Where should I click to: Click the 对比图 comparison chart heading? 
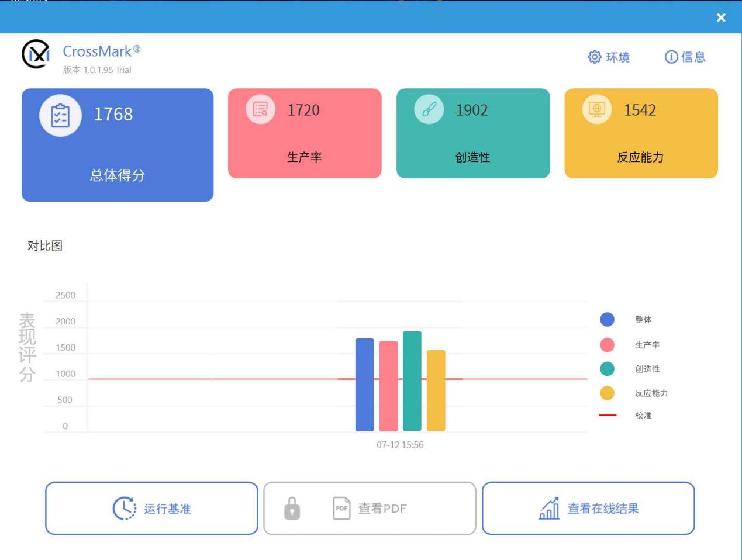[45, 246]
